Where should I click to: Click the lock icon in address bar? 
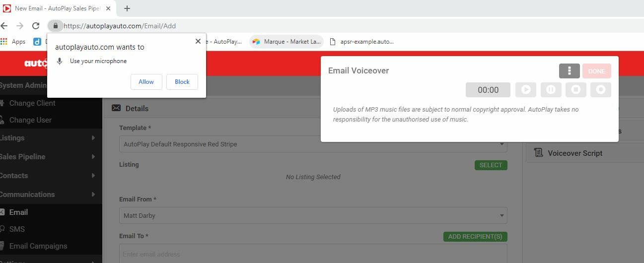[56, 26]
